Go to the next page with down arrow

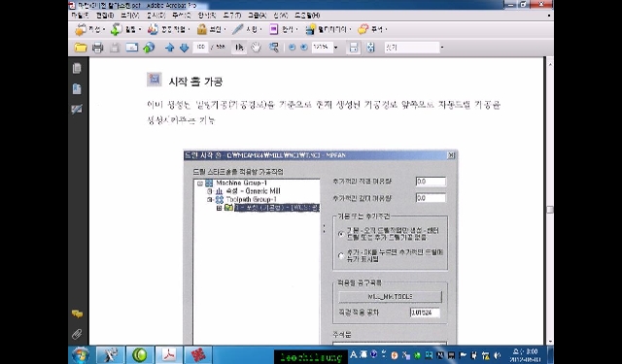(184, 48)
